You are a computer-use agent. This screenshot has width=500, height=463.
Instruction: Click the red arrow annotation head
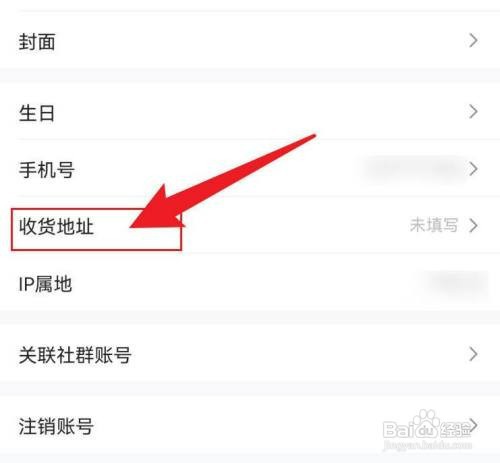point(157,210)
